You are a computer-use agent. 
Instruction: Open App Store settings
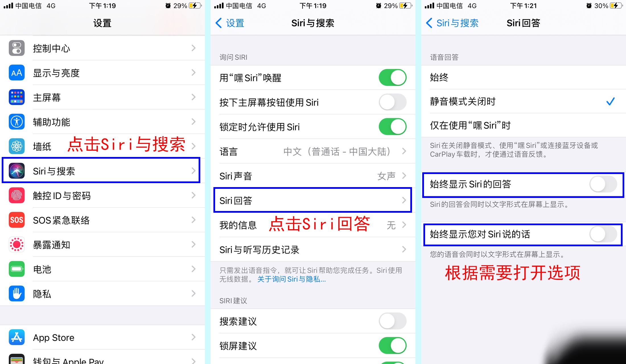point(104,337)
